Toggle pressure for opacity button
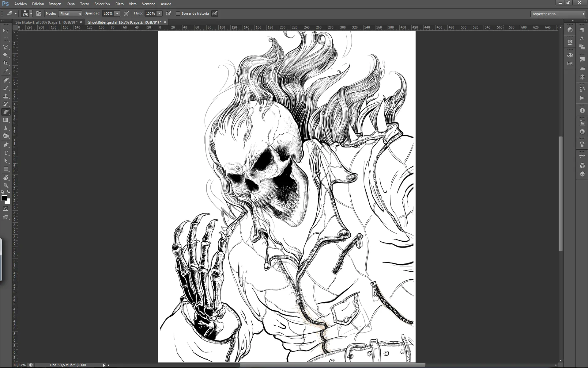The width and height of the screenshot is (588, 368). point(126,13)
